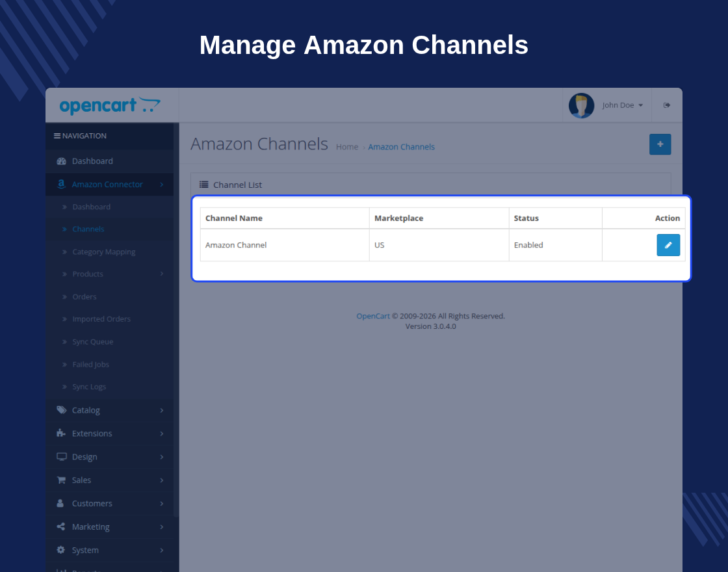Screen dimensions: 728x572
Task: Click the Dashboard gauge icon in the sidebar
Action: pyautogui.click(x=61, y=161)
